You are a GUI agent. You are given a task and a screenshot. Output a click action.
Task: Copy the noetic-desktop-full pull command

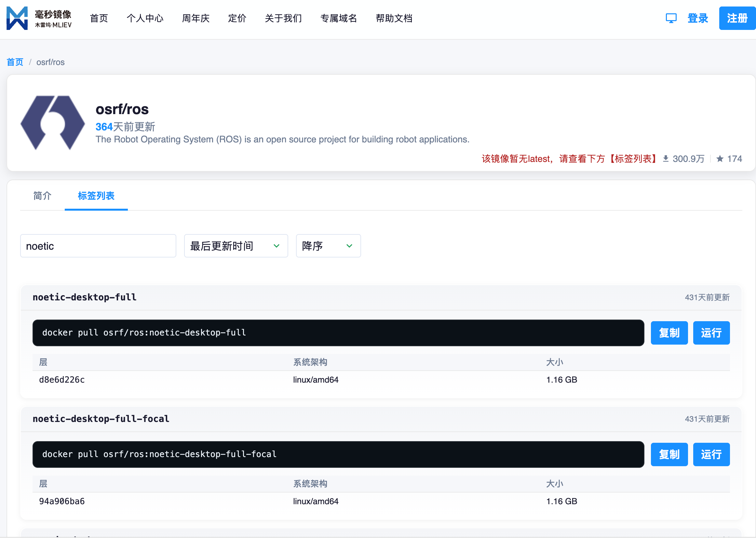pyautogui.click(x=669, y=333)
